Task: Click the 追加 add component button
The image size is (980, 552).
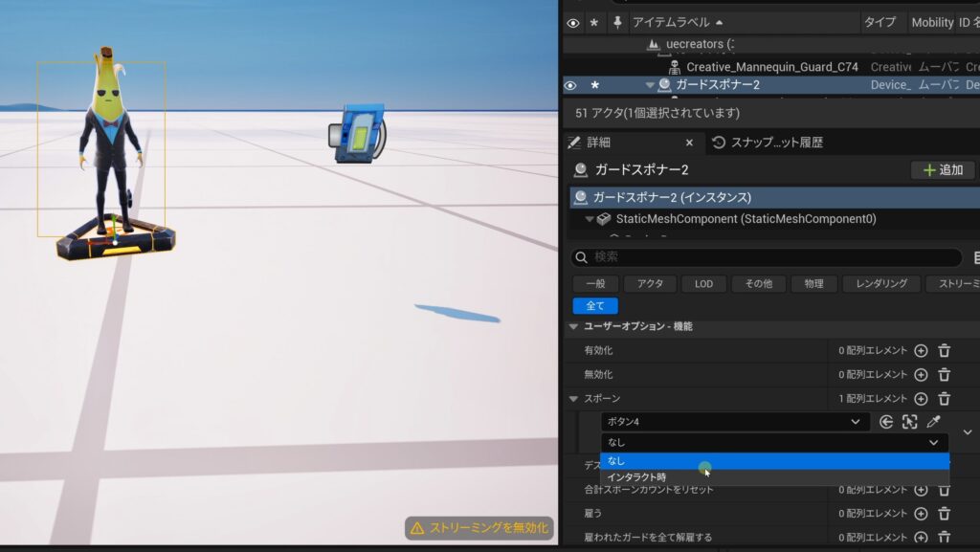Action: coord(942,170)
